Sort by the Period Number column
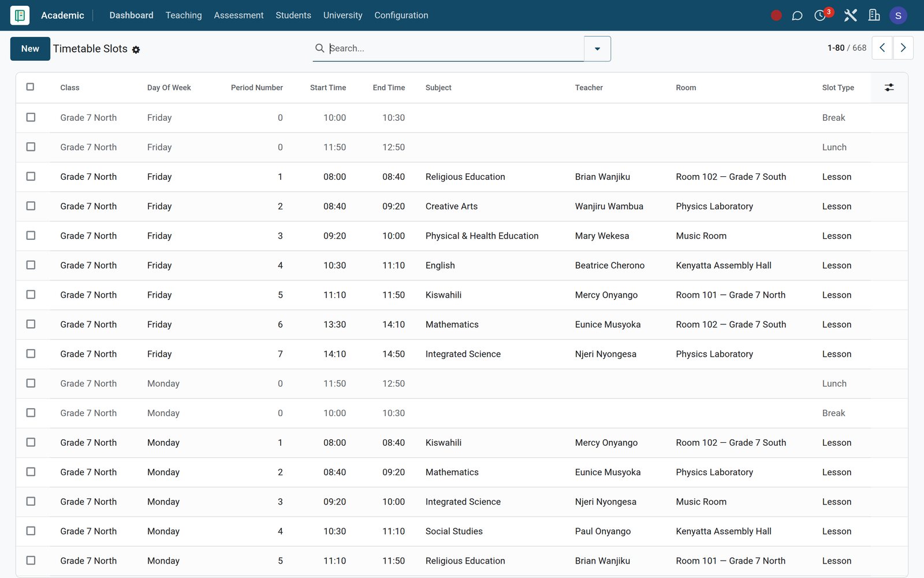This screenshot has width=924, height=578. point(256,88)
